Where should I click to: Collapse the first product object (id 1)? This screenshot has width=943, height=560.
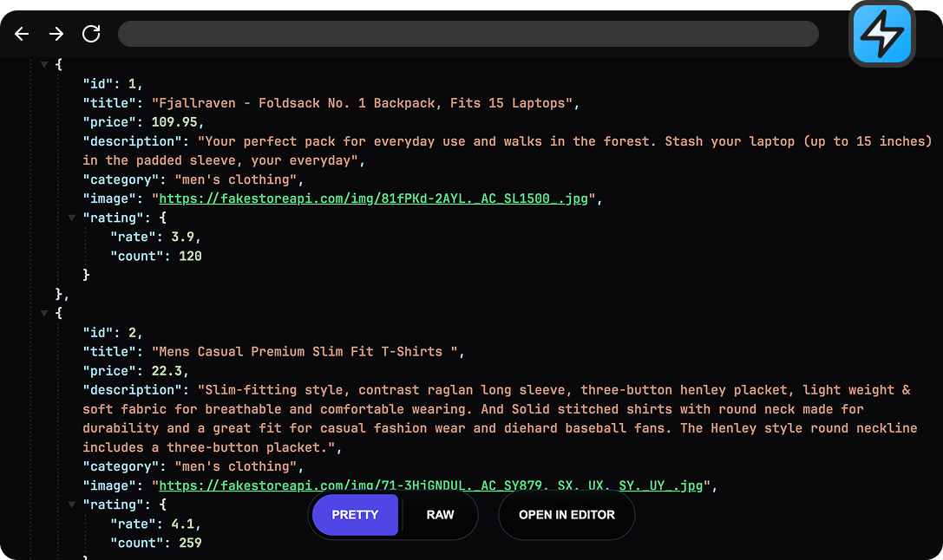tap(44, 65)
